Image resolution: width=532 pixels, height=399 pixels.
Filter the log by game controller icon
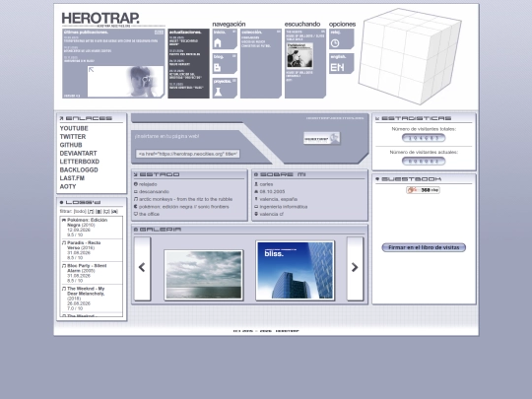(114, 212)
